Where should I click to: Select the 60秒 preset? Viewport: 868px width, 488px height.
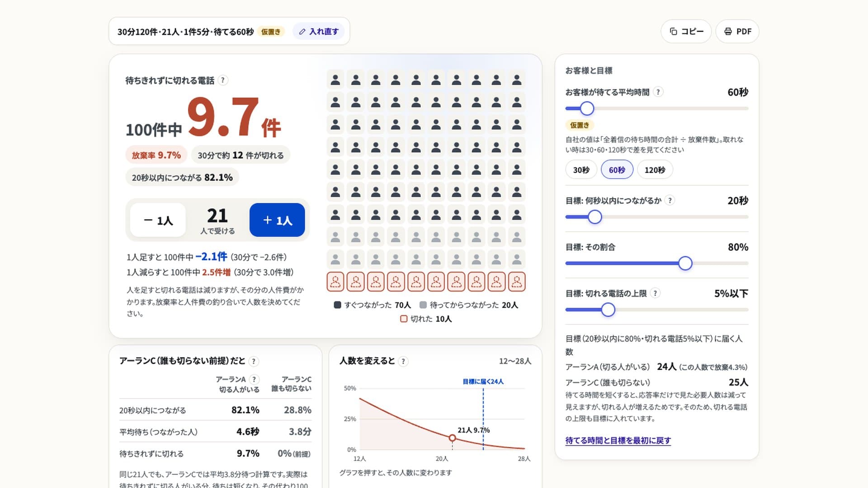(617, 170)
